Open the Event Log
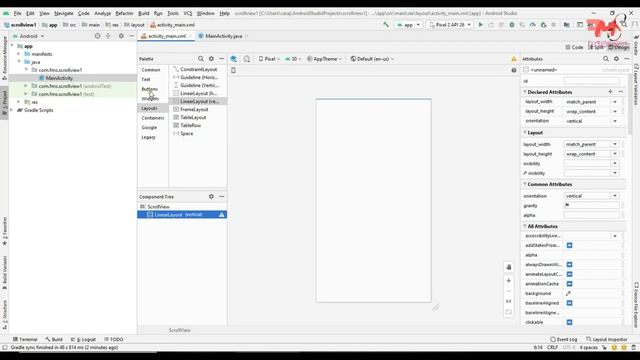Viewport: 640px width, 360px height. click(564, 339)
